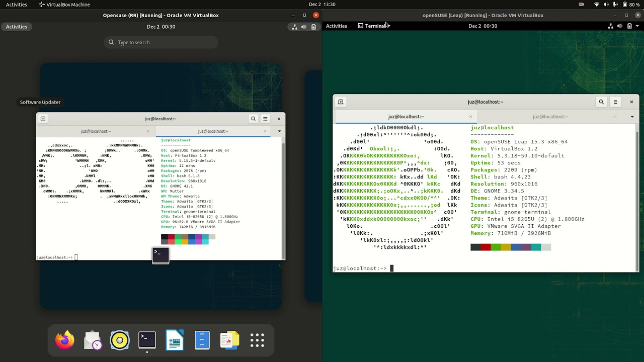Click volume icon in RR VM top bar
Image resolution: width=644 pixels, height=362 pixels.
[303, 27]
